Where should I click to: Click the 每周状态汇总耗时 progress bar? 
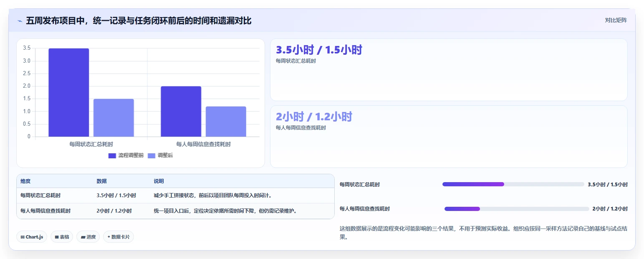click(x=513, y=184)
